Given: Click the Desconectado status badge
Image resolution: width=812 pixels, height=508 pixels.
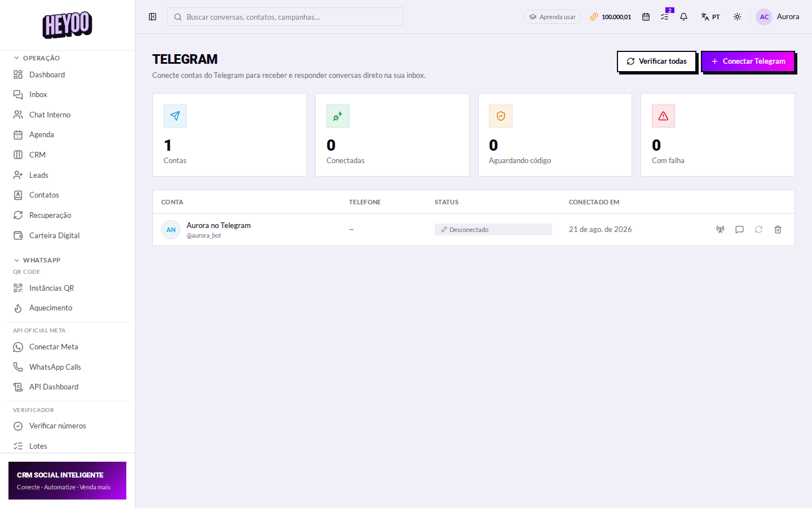Looking at the screenshot, I should pyautogui.click(x=493, y=230).
